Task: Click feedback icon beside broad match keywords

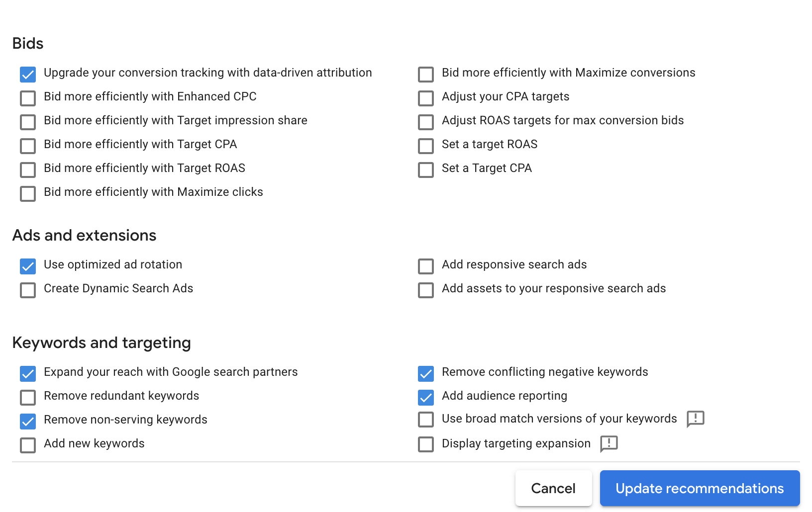Action: [x=695, y=419]
